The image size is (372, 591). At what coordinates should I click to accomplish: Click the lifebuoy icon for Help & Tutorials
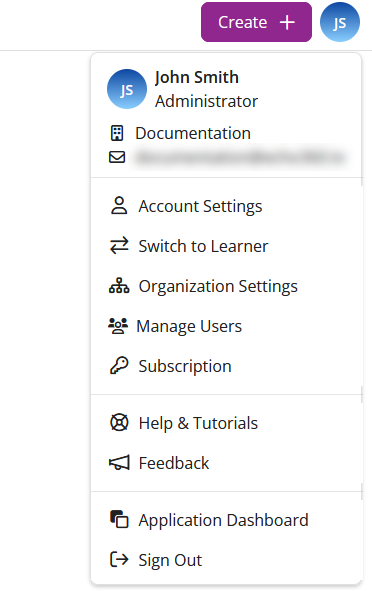tap(119, 423)
